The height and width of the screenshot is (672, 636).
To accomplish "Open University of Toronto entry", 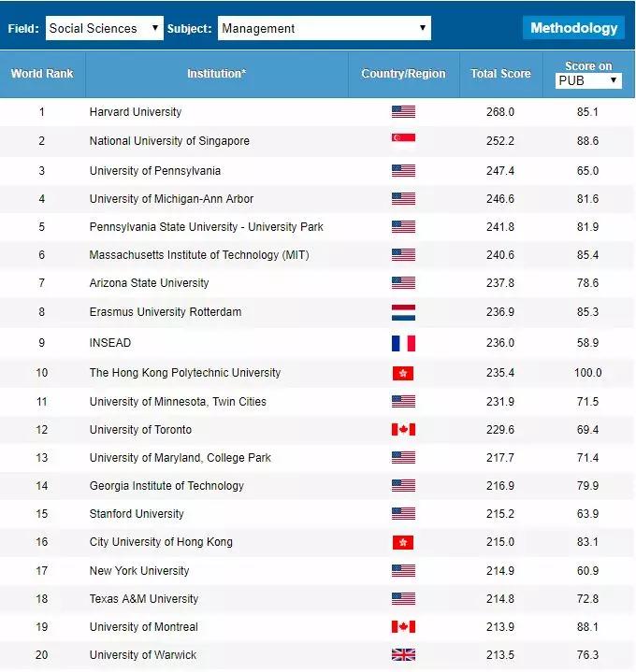I will 140,429.
